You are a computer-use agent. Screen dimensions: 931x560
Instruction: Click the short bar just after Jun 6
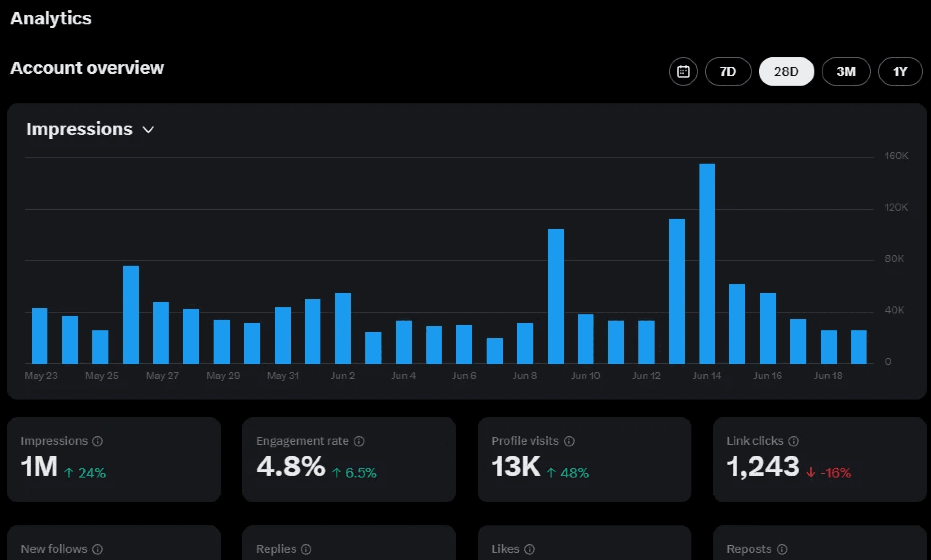pyautogui.click(x=494, y=351)
